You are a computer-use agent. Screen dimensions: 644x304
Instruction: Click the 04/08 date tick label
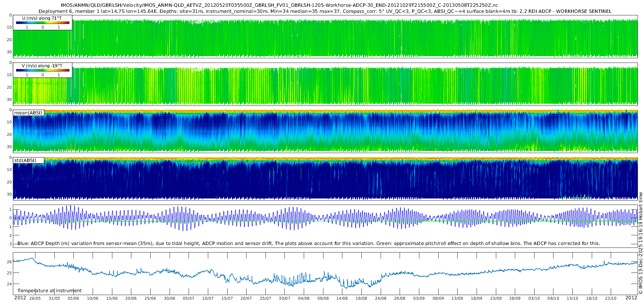click(304, 298)
